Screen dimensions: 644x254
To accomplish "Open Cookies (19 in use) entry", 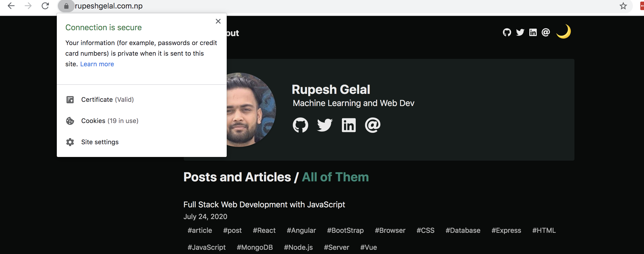I will (110, 121).
